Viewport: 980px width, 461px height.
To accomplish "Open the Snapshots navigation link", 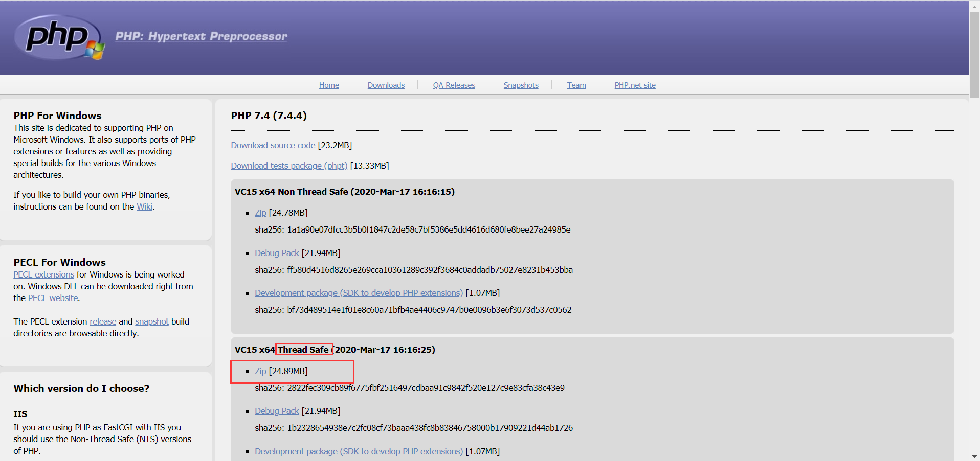I will [x=521, y=85].
